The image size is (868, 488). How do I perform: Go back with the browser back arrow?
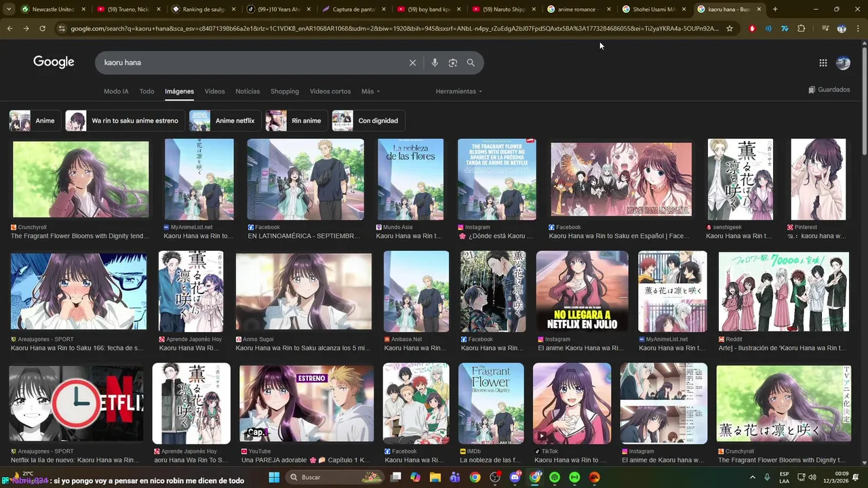[9, 28]
